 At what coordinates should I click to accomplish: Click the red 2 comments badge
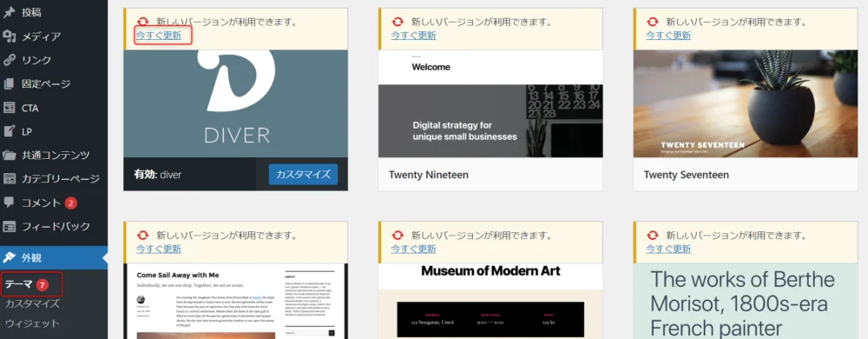[71, 203]
